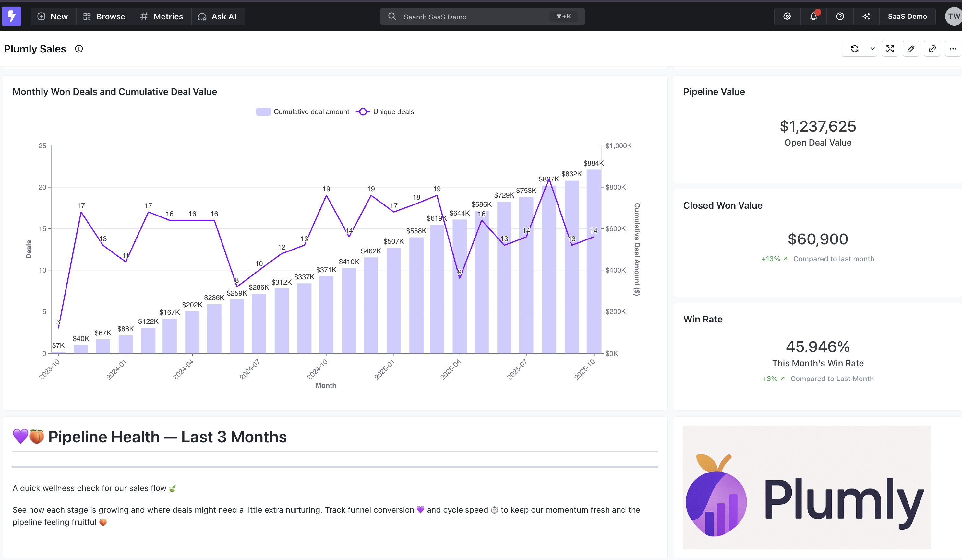Viewport: 962px width, 560px height.
Task: Expand the SaaS Demo workspace switcher
Action: [x=908, y=17]
